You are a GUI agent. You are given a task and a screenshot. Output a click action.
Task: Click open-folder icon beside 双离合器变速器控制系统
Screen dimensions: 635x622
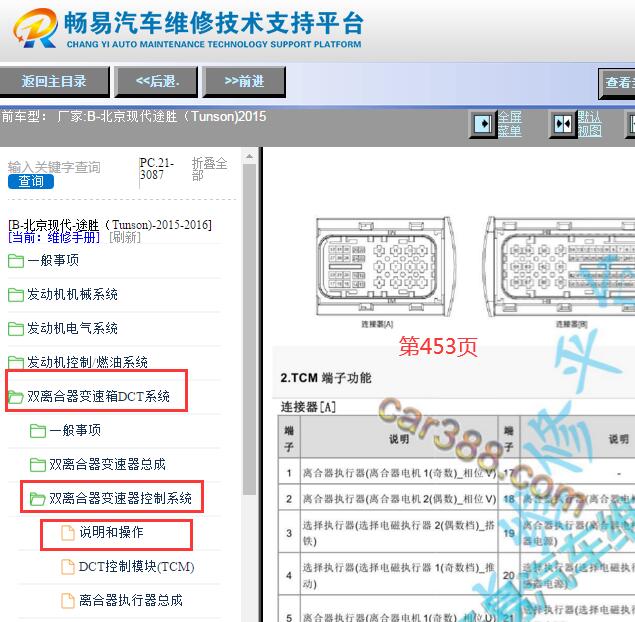[x=38, y=499]
